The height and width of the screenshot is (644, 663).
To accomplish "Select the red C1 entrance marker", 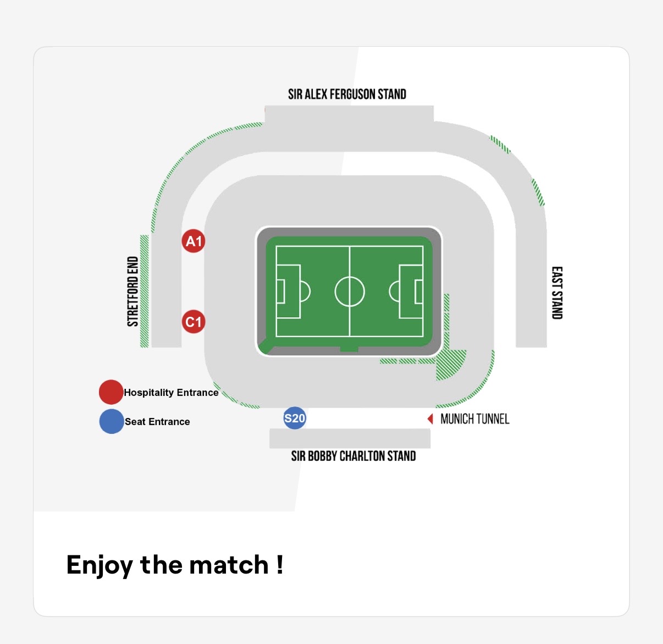I will pos(194,322).
